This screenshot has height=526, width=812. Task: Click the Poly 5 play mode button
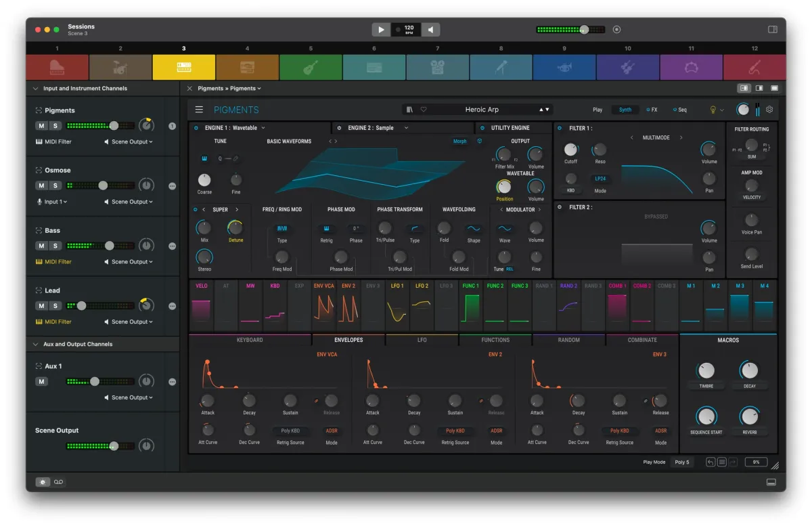(x=682, y=462)
